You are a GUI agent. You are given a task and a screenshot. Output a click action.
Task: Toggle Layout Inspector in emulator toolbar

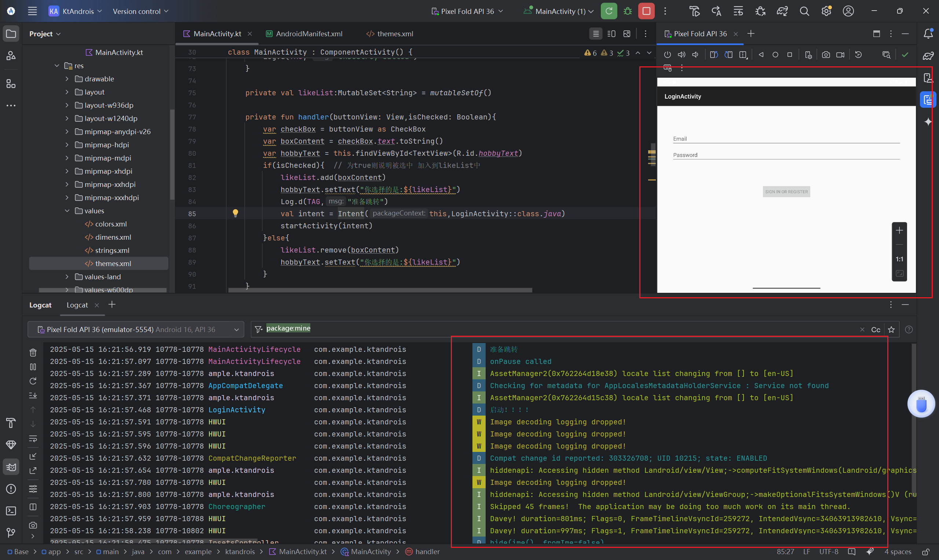point(886,55)
